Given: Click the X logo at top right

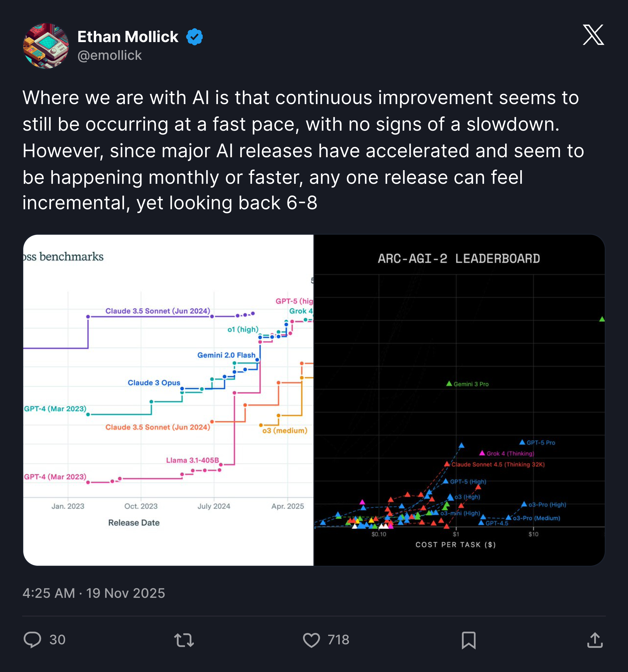Looking at the screenshot, I should (593, 35).
